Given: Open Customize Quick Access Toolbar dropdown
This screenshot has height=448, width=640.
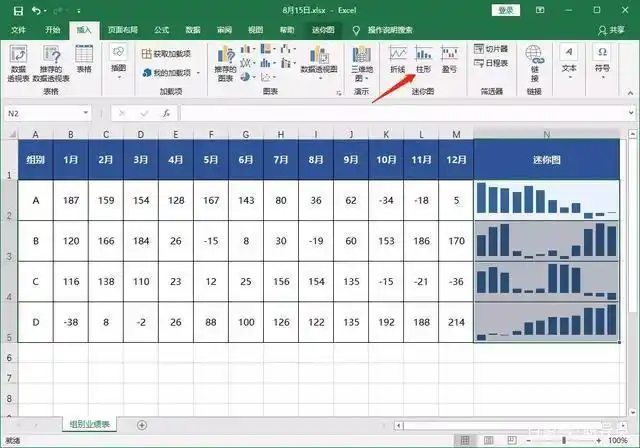Looking at the screenshot, I should click(78, 11).
